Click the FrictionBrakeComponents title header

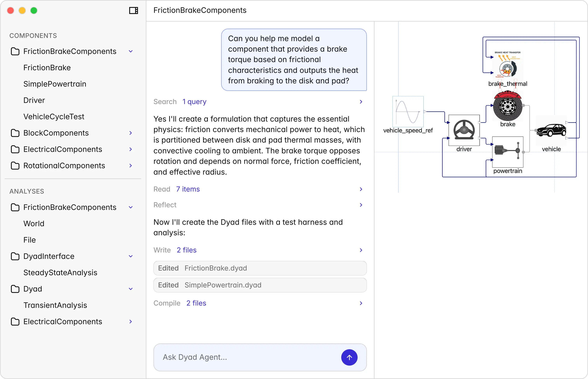(x=200, y=10)
